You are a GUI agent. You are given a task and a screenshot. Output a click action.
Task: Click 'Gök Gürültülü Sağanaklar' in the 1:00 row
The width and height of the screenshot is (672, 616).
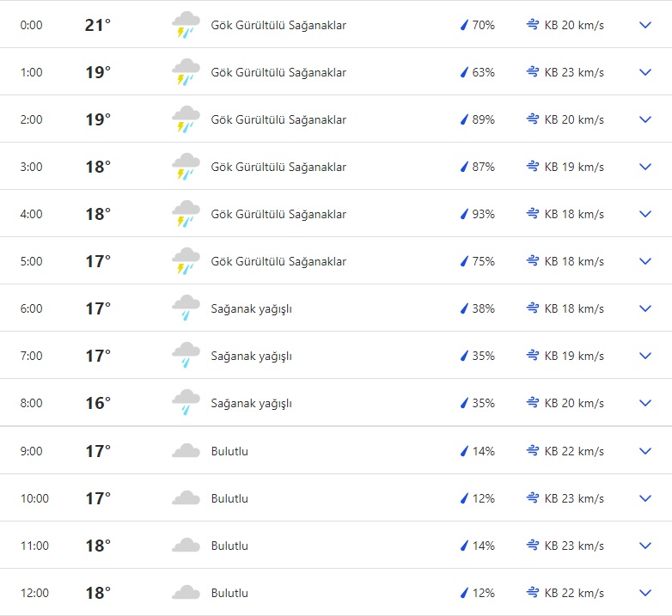pyautogui.click(x=278, y=72)
